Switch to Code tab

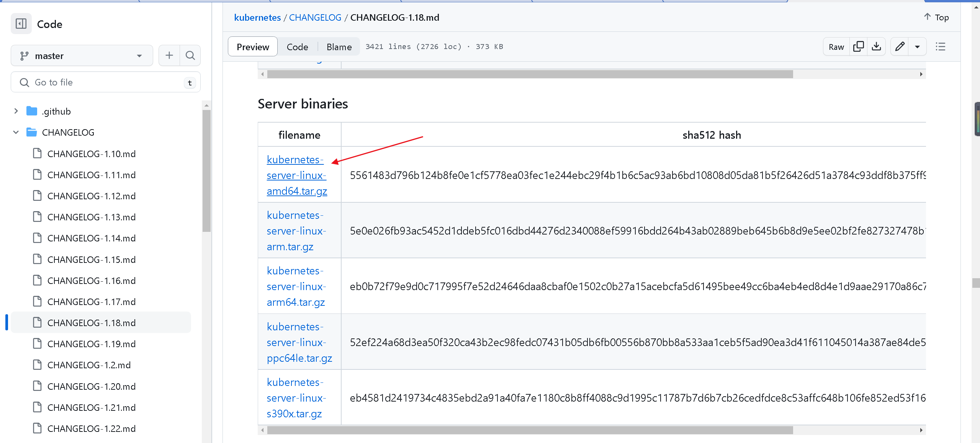click(x=297, y=47)
